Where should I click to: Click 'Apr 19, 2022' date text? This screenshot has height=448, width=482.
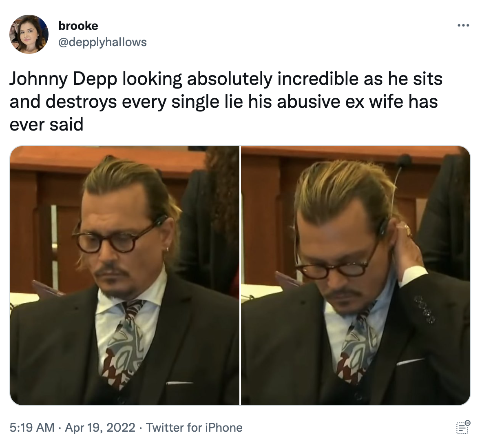101,428
